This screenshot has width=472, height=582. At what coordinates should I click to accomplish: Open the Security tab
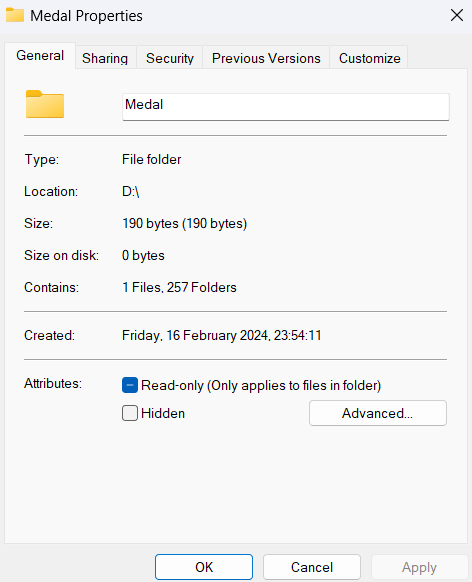(170, 58)
